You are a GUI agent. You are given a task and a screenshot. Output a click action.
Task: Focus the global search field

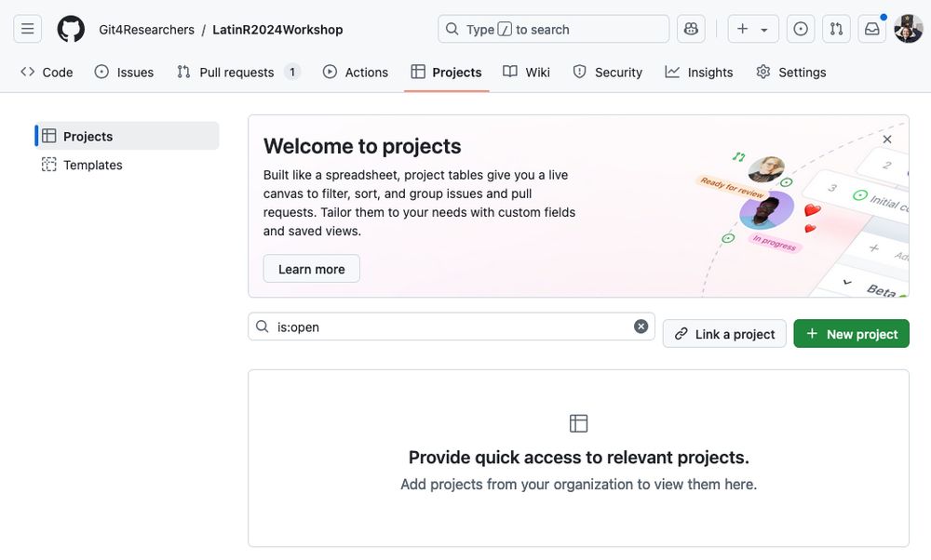pyautogui.click(x=552, y=28)
